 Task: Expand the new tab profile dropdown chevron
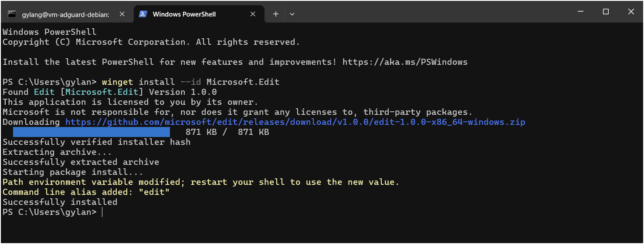tap(292, 14)
